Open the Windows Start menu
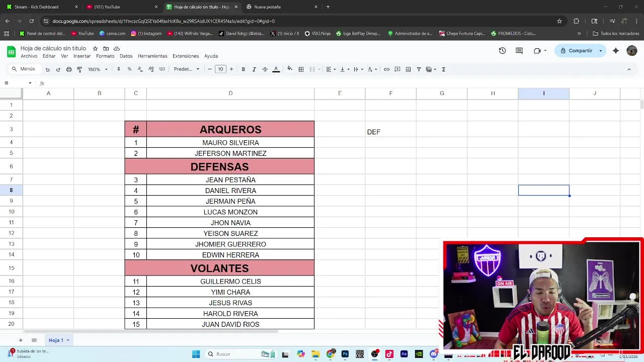This screenshot has width=644, height=362. click(196, 354)
